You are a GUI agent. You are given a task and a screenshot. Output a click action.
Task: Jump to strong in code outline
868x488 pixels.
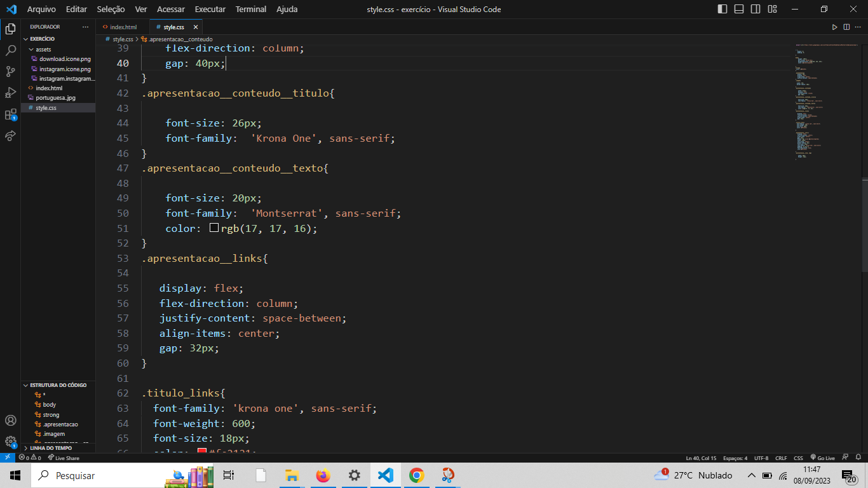click(x=51, y=414)
